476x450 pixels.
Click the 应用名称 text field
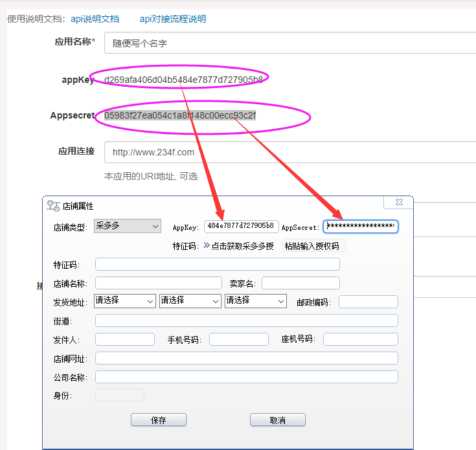tap(290, 43)
